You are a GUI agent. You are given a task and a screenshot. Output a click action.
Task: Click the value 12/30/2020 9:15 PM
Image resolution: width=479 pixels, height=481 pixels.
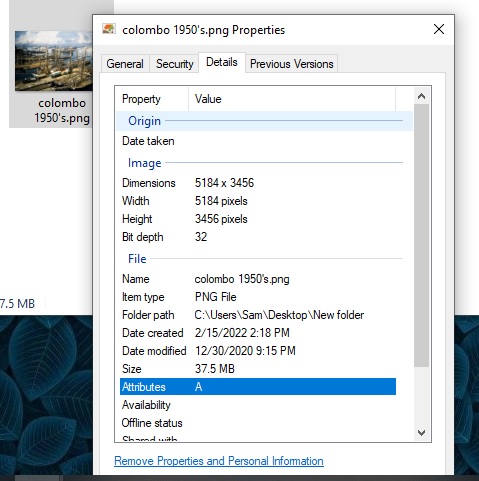point(245,351)
